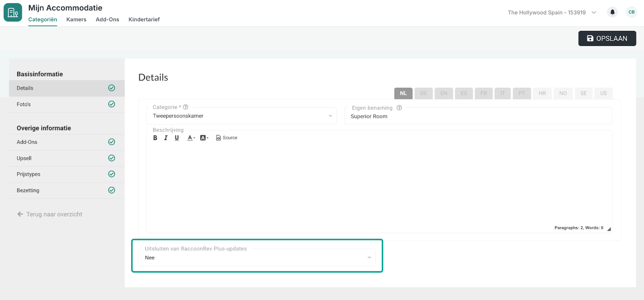The height and width of the screenshot is (300, 644).
Task: Open Prijstypes in the sidebar
Action: click(x=67, y=174)
